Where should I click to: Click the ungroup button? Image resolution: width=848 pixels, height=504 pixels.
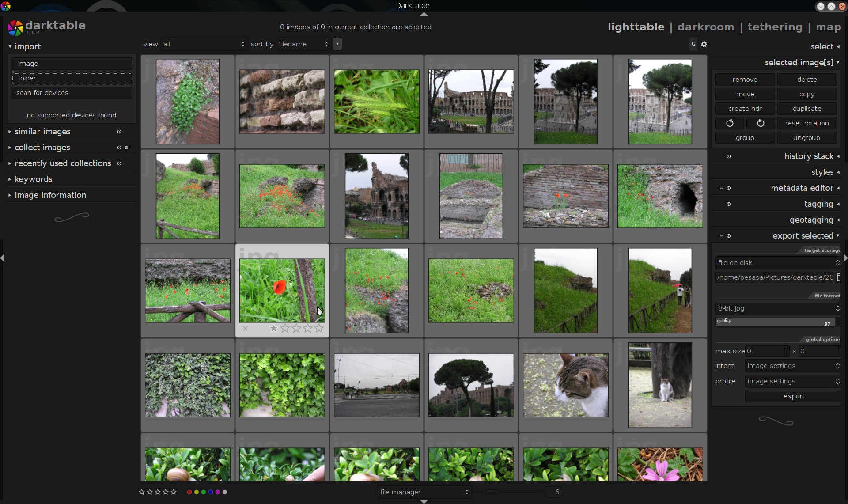click(x=807, y=138)
